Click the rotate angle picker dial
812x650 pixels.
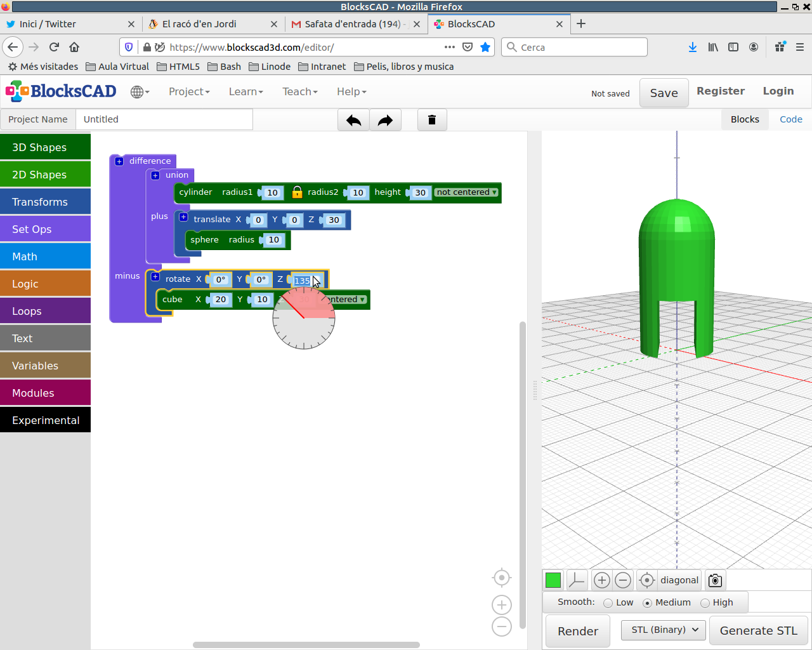pyautogui.click(x=304, y=317)
